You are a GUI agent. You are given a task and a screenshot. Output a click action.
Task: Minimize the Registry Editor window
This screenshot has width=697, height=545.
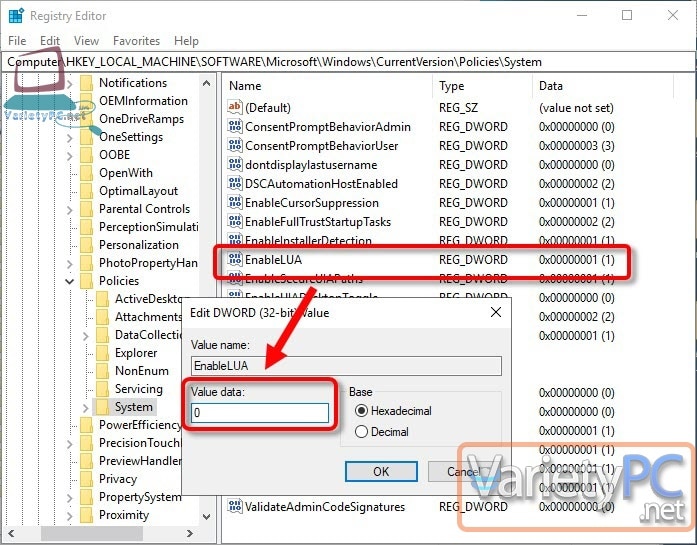tap(582, 16)
